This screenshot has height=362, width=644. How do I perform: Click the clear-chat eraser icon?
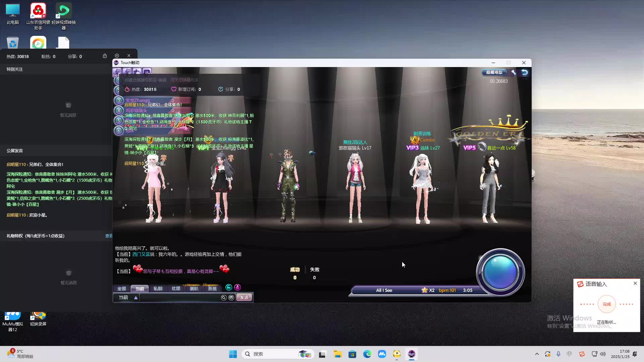pos(224,298)
